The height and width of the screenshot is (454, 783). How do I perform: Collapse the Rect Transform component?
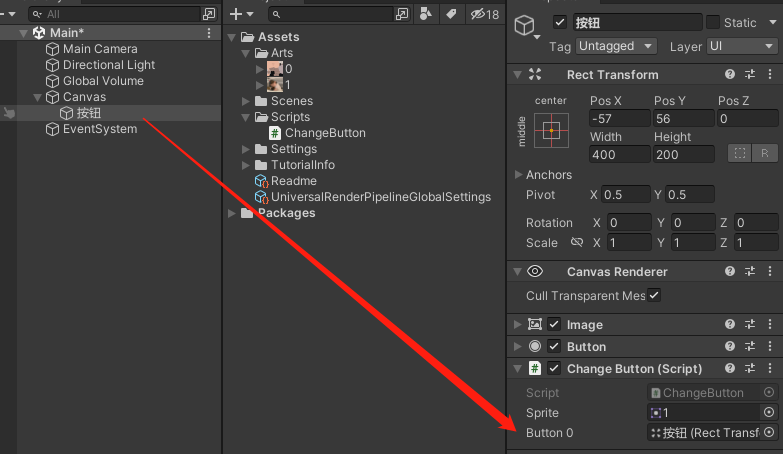518,74
